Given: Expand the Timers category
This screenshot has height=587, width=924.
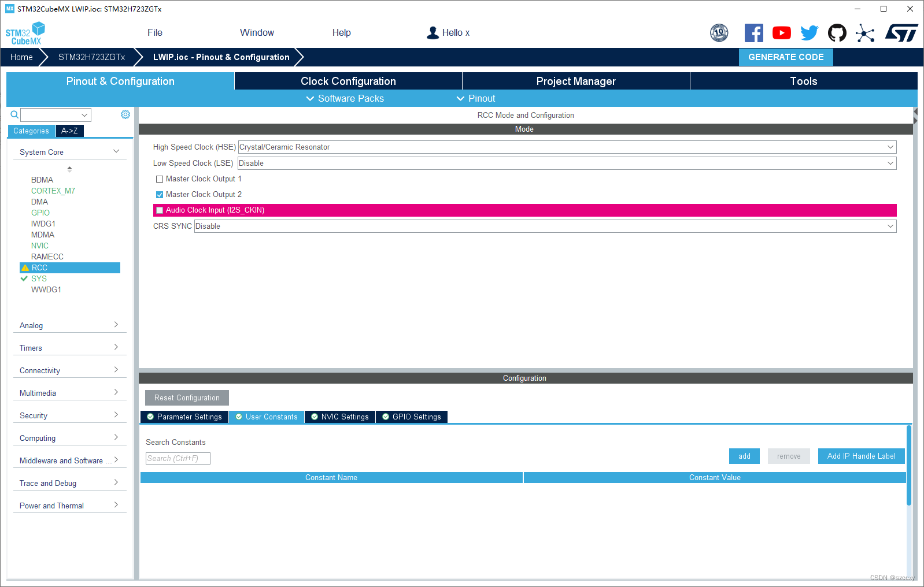Looking at the screenshot, I should (x=69, y=348).
